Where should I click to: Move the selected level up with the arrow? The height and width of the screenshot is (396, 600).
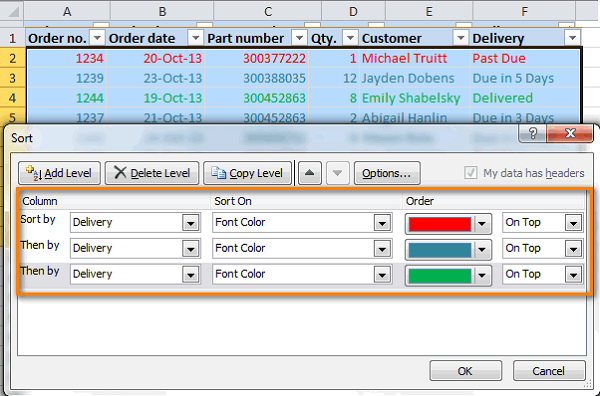(x=310, y=173)
